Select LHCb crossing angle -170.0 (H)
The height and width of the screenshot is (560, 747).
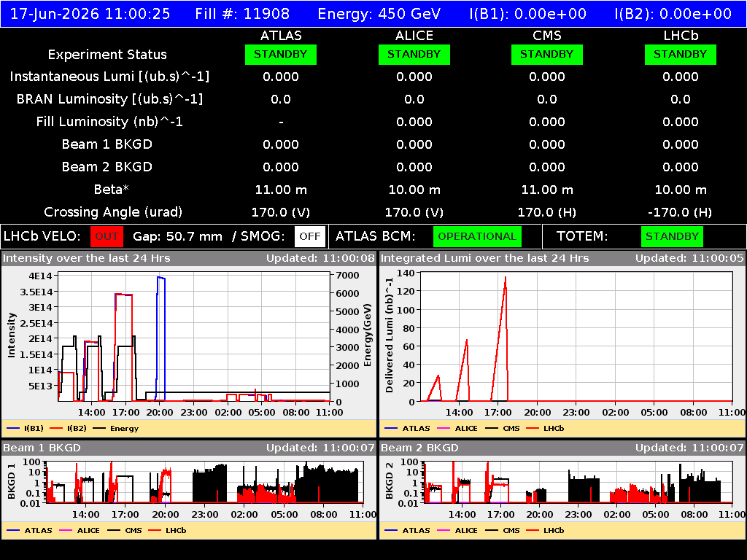[681, 212]
